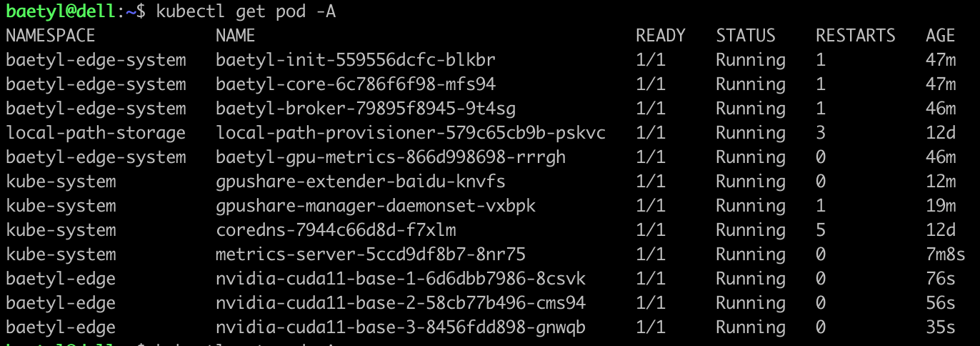Select the local-path-provisioner-579c65cb9b-pskvc pod name

coord(411,133)
